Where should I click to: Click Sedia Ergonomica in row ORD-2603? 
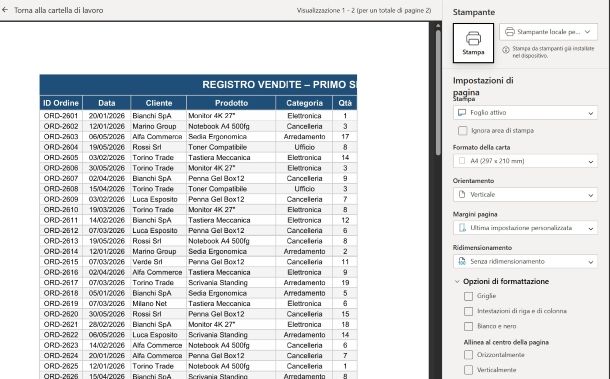[x=217, y=137]
